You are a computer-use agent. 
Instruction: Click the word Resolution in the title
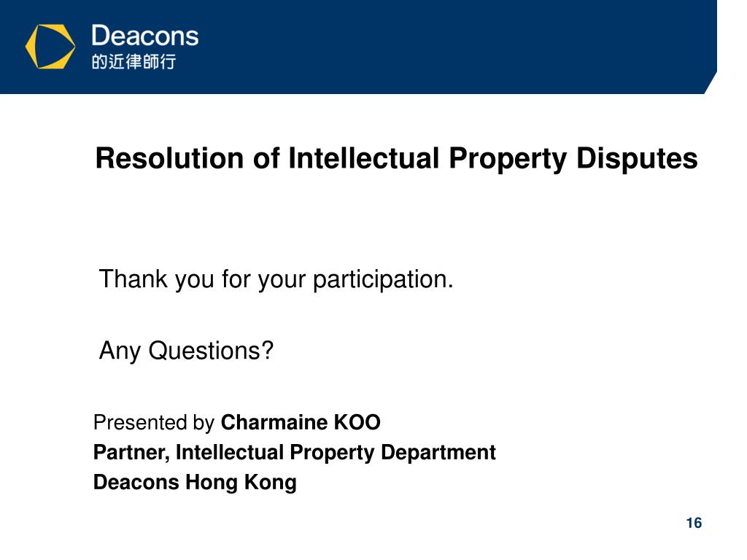coord(169,158)
